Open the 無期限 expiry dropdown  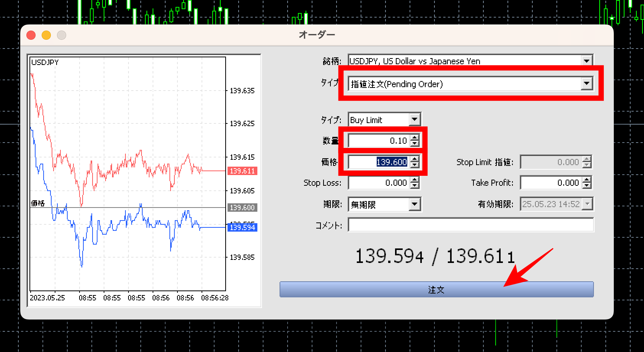pyautogui.click(x=415, y=204)
